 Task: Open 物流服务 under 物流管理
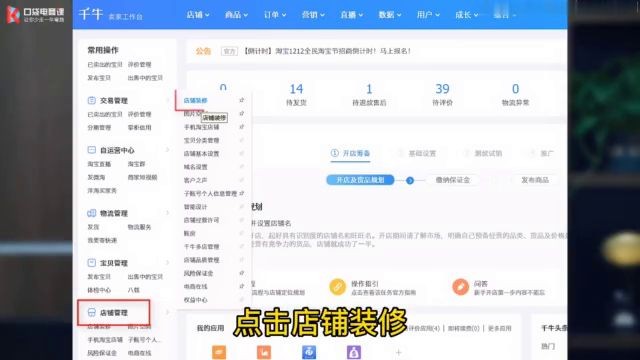pos(140,227)
